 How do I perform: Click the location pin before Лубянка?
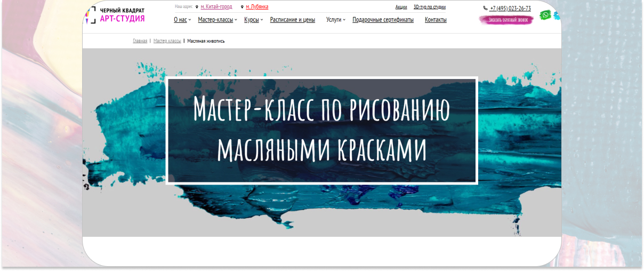(242, 7)
